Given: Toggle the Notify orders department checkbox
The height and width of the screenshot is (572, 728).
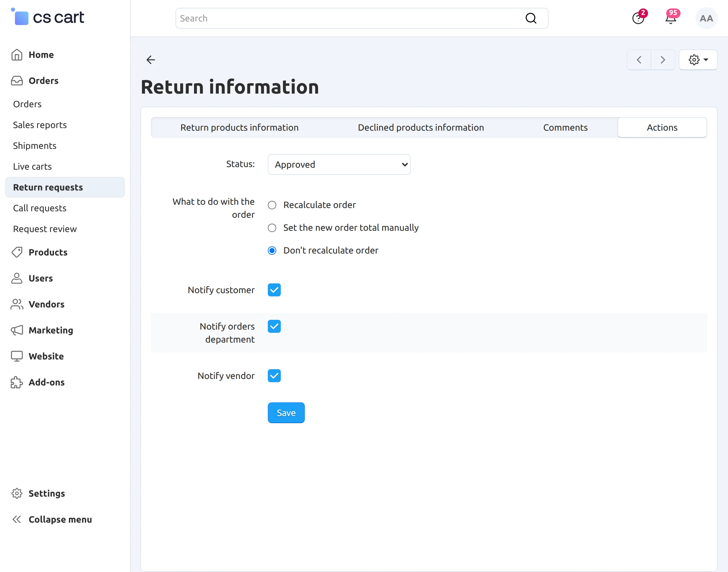Looking at the screenshot, I should 274,326.
